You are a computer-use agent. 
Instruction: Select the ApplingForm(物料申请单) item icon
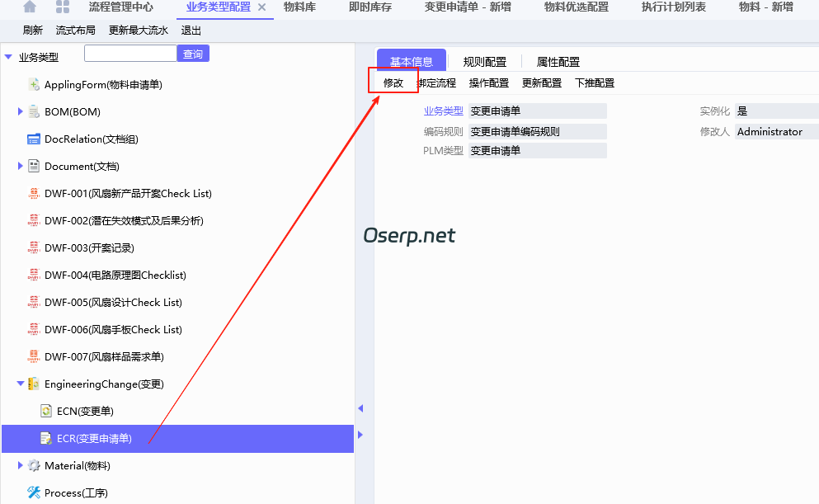click(x=35, y=85)
